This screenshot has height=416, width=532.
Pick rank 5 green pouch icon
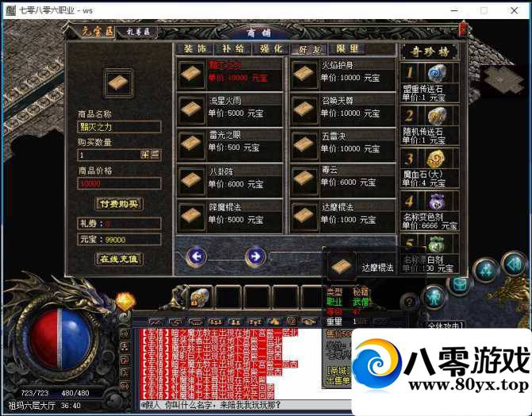pyautogui.click(x=437, y=244)
